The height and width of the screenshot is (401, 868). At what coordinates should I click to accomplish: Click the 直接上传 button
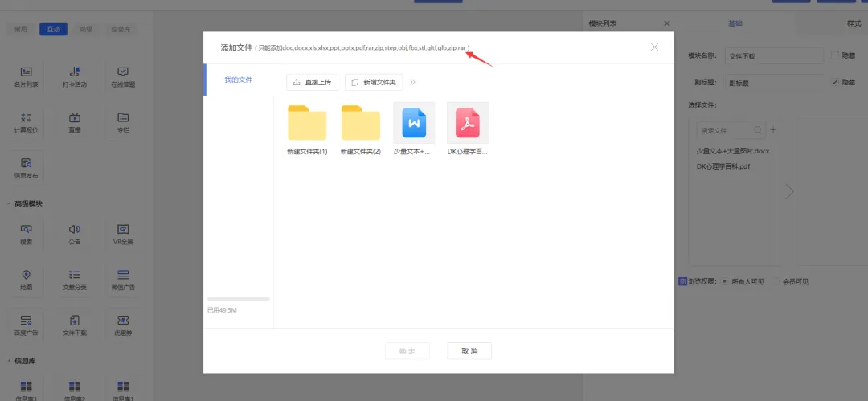pos(312,83)
